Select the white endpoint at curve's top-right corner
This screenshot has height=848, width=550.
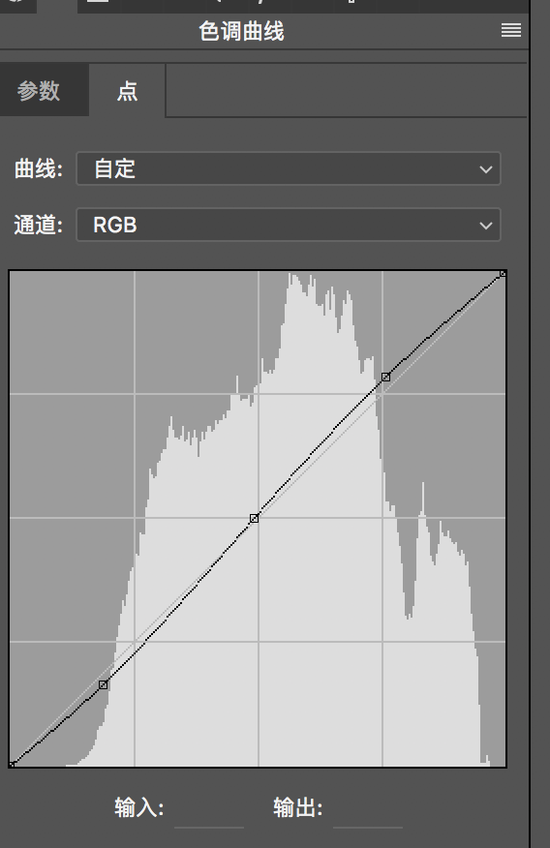click(503, 274)
